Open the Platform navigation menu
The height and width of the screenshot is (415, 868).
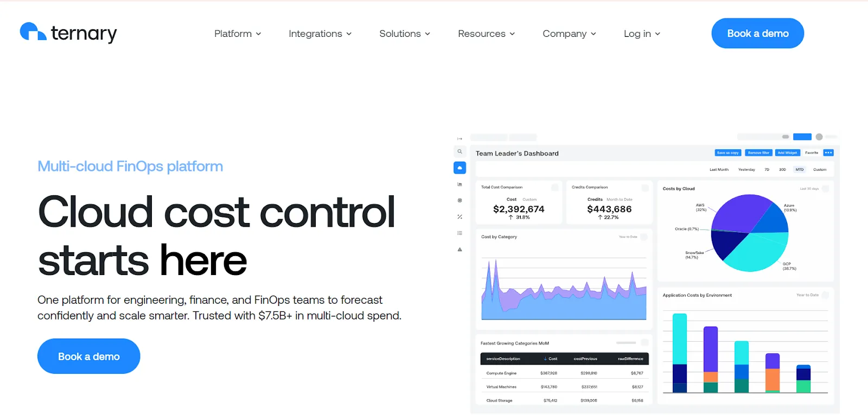[x=238, y=34]
